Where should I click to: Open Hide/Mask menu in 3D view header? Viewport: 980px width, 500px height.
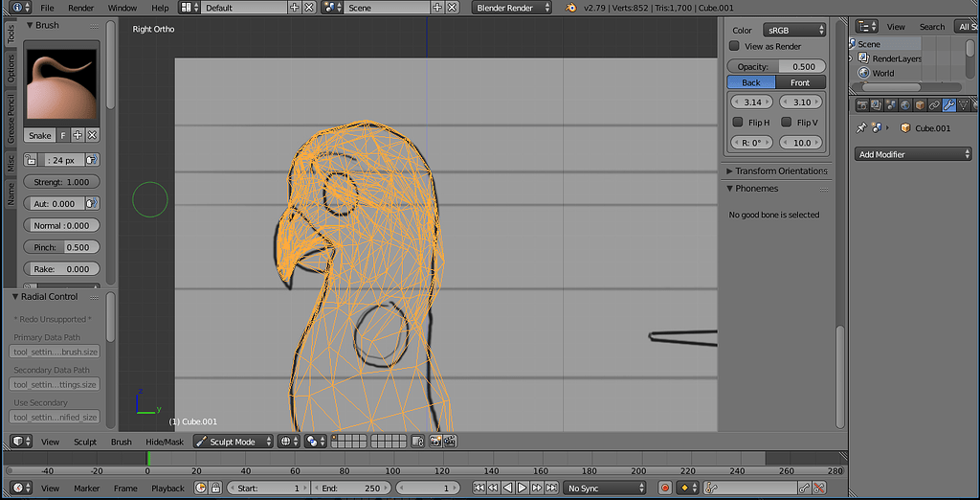165,442
